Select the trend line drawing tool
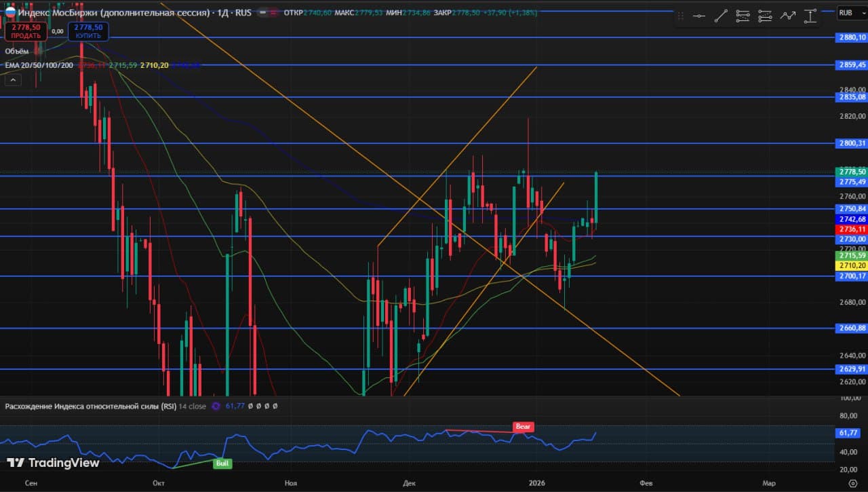This screenshot has height=492, width=868. coord(721,16)
